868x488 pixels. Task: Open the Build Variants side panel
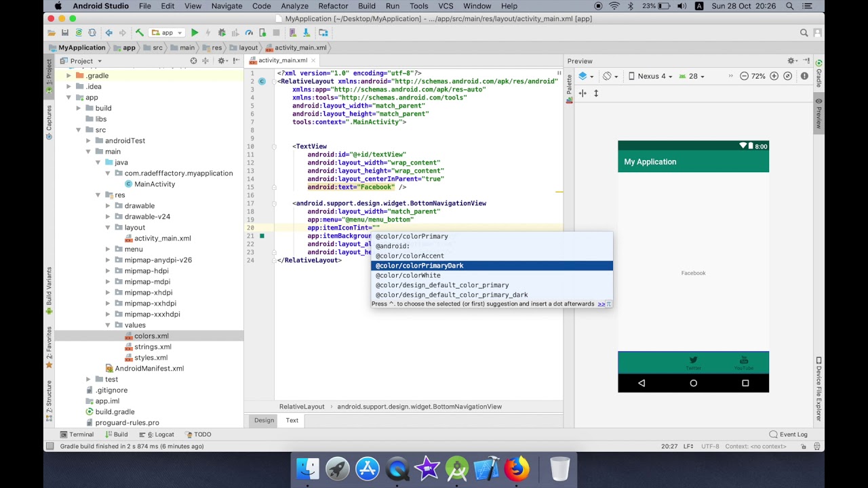pos(49,290)
